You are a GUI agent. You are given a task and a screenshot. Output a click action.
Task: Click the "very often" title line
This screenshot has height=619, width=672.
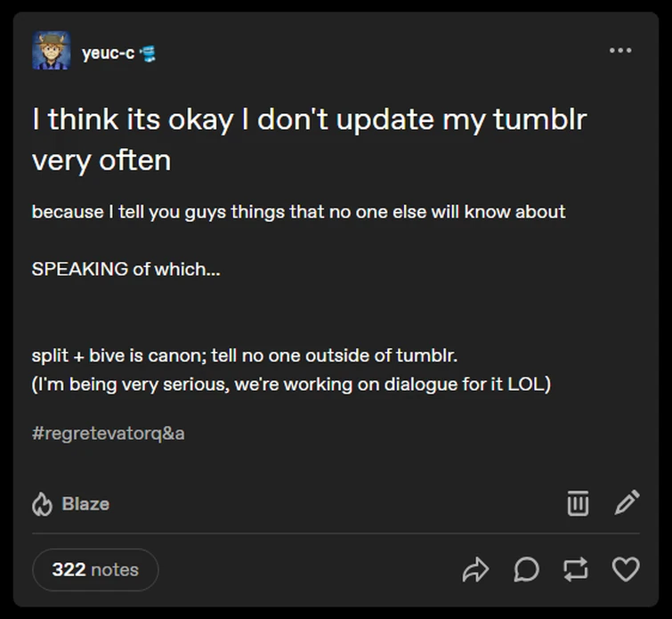[101, 160]
